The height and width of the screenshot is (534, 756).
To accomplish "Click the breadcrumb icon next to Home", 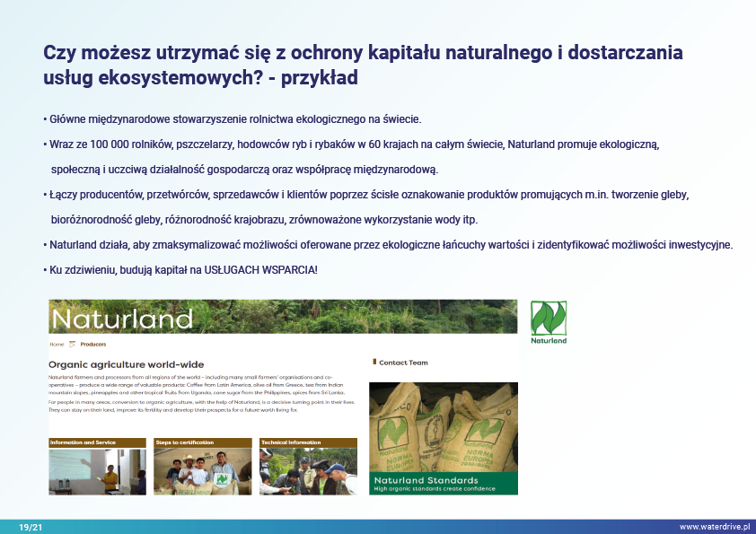I will click(72, 344).
